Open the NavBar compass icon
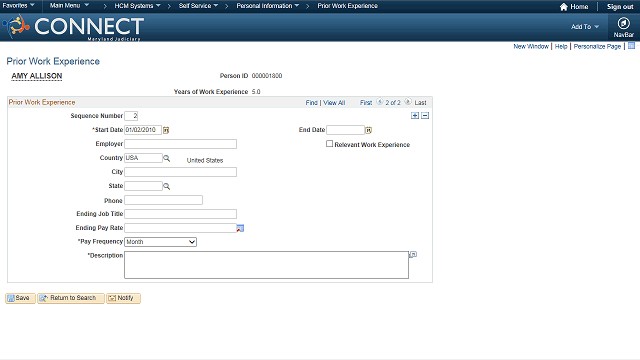This screenshot has height=360, width=640. 623,23
